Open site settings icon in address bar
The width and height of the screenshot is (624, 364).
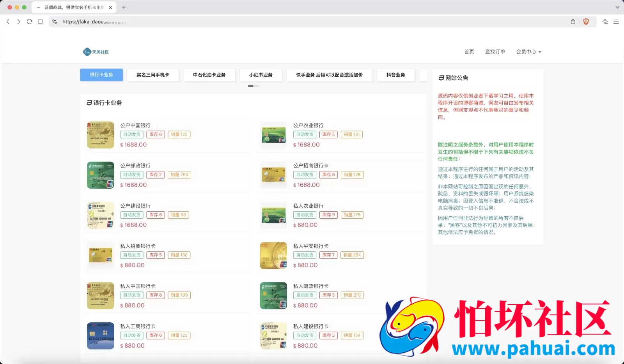point(55,22)
